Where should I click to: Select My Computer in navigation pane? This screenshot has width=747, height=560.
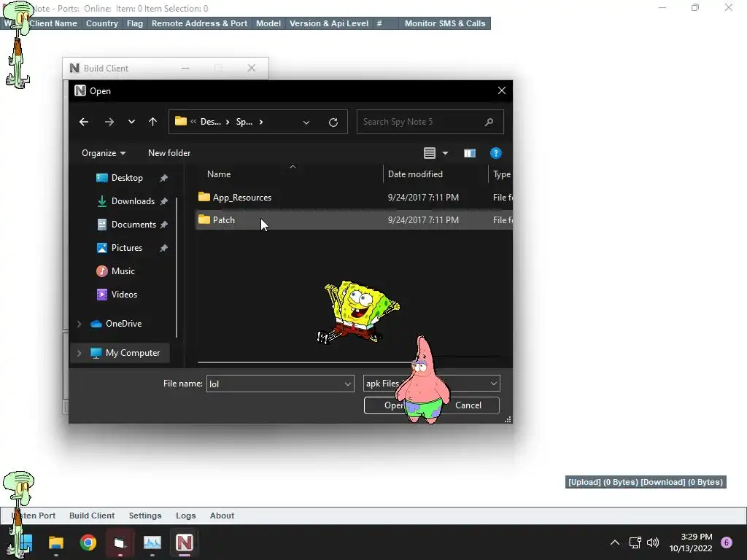133,353
